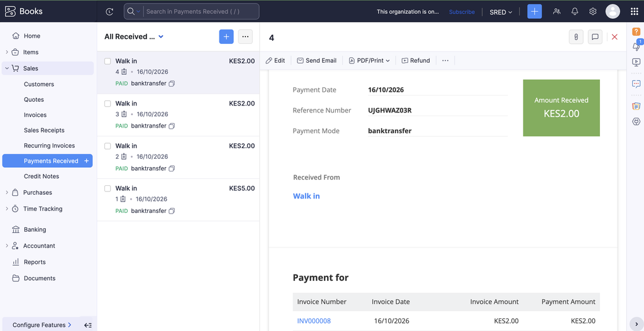The height and width of the screenshot is (331, 644).
Task: Open the SRED organization switcher
Action: click(x=501, y=12)
